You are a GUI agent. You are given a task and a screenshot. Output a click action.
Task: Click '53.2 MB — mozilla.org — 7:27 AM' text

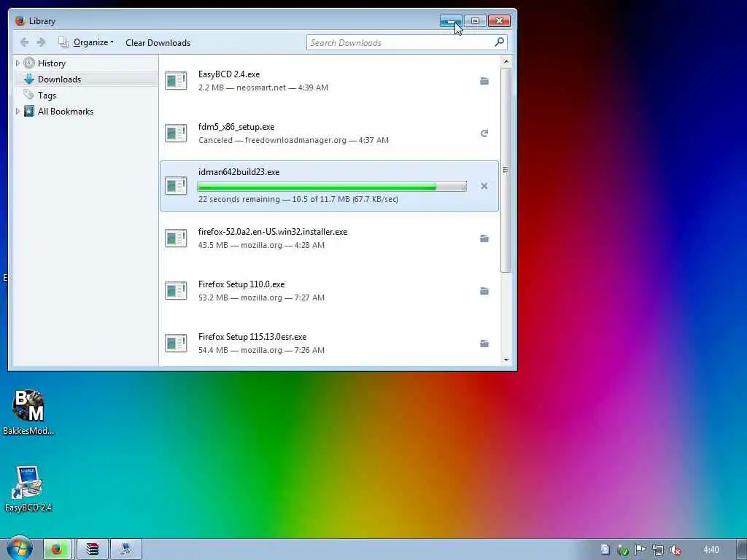click(261, 297)
